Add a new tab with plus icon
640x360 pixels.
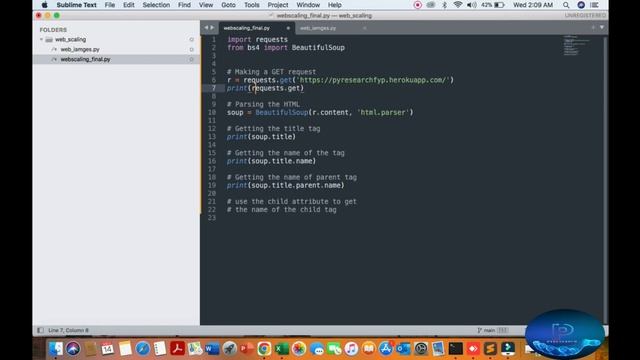593,27
